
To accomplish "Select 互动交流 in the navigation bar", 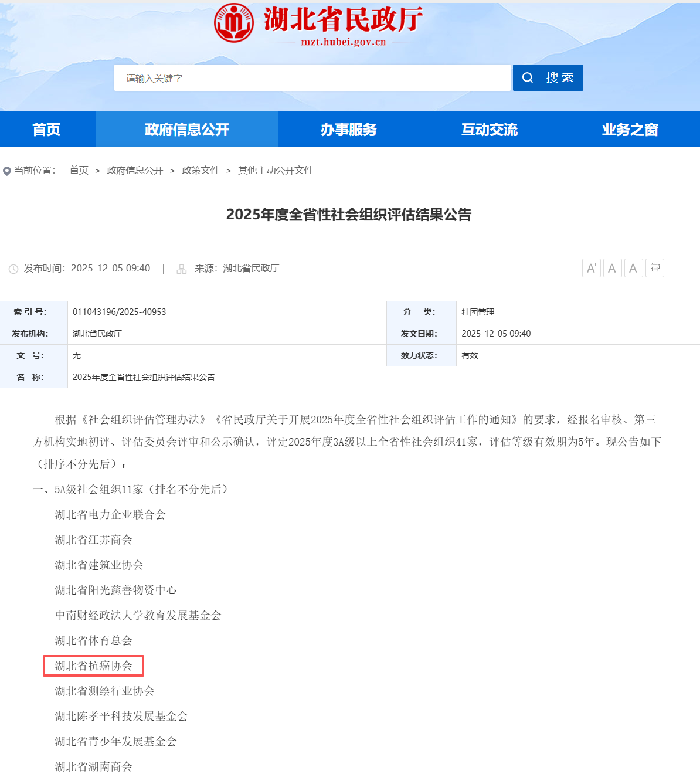I will [x=489, y=129].
